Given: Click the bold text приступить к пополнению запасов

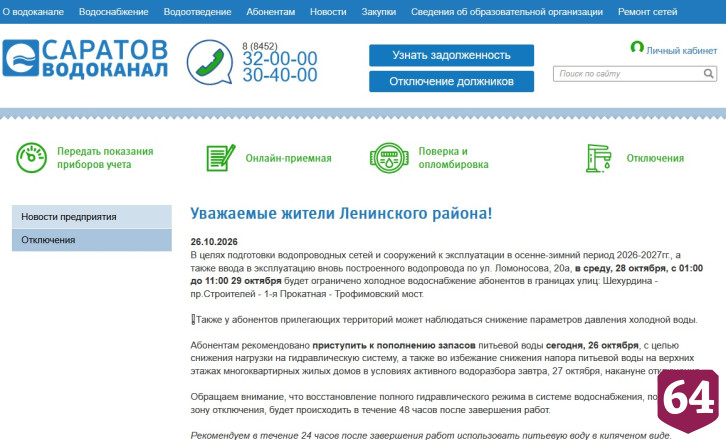Looking at the screenshot, I should point(394,346).
